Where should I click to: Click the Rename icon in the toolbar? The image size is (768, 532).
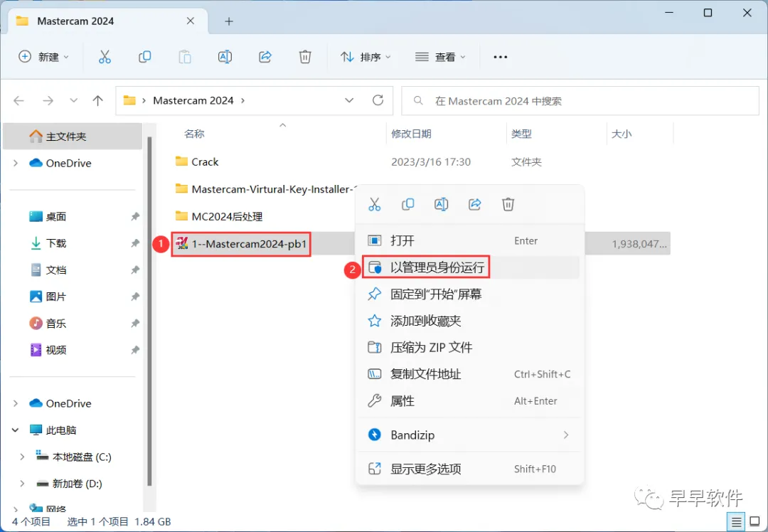coord(225,57)
